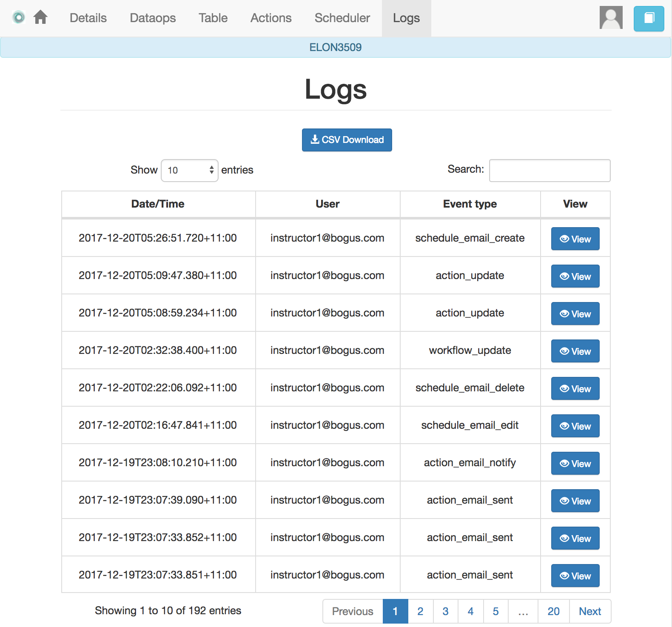Click timestamp 2017-12-20T02:22:06.092+11:00

pos(158,388)
